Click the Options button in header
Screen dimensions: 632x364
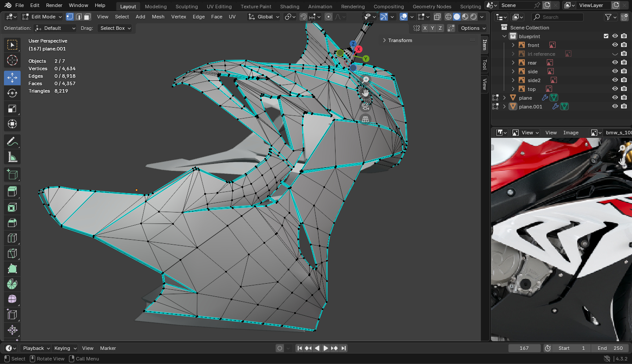(473, 28)
